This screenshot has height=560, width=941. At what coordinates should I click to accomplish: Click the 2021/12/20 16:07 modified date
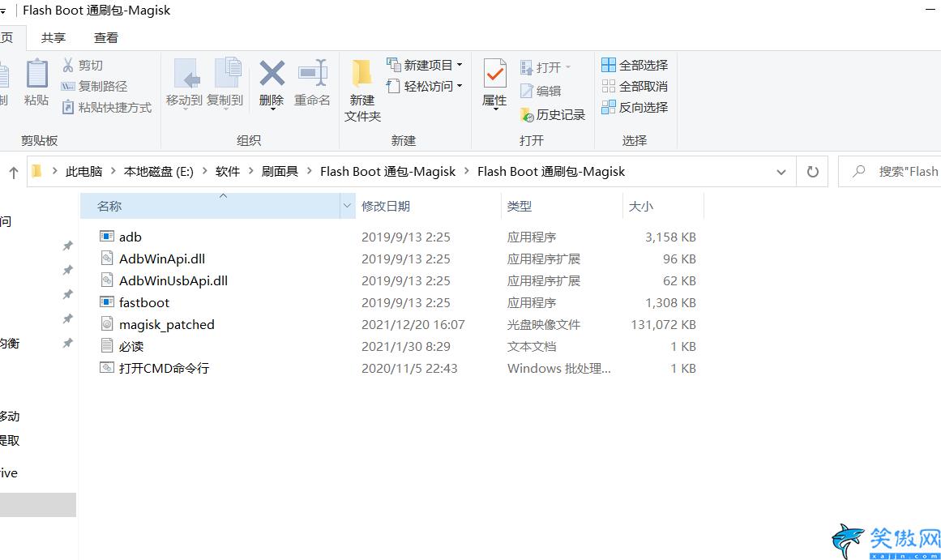pyautogui.click(x=413, y=325)
